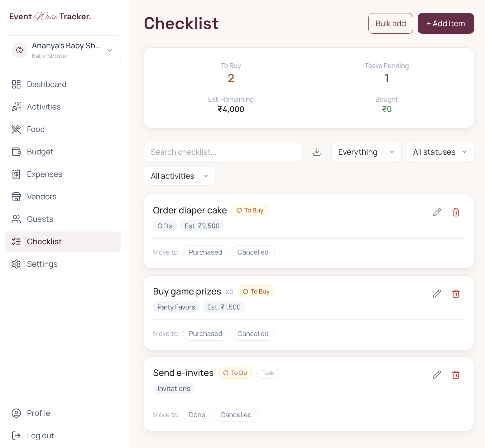This screenshot has width=485, height=448.
Task: Click the Food utensils icon
Action: (x=16, y=129)
